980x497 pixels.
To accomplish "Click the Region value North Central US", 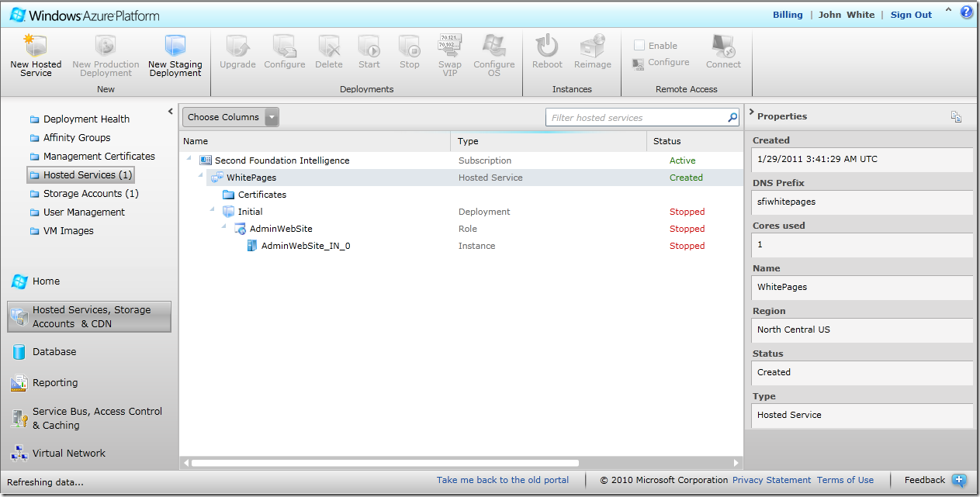I will click(x=861, y=330).
